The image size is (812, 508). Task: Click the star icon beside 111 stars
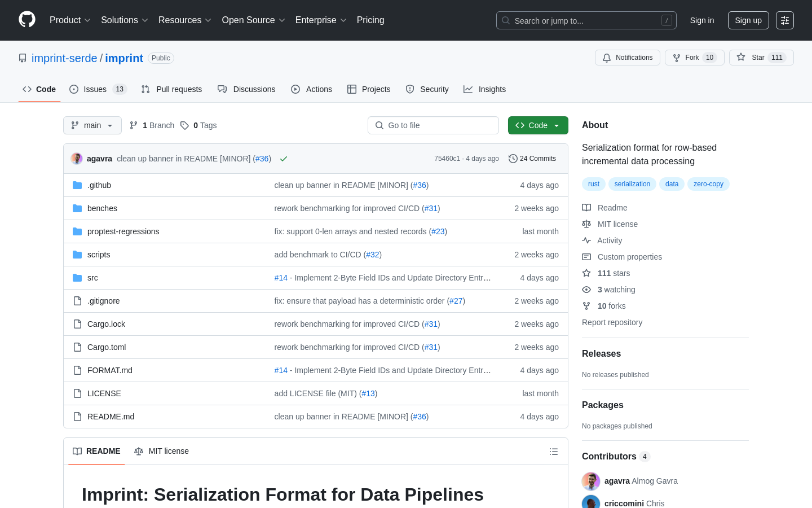[586, 273]
